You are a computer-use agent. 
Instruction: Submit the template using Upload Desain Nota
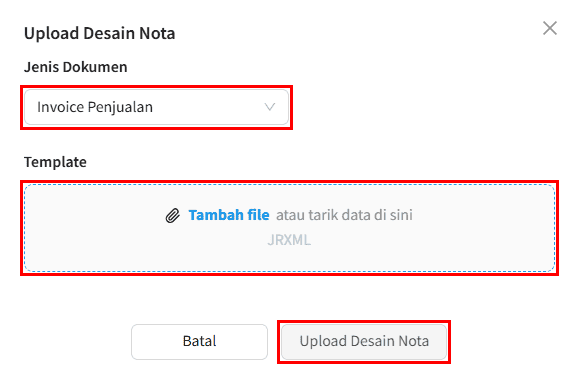[x=364, y=341]
